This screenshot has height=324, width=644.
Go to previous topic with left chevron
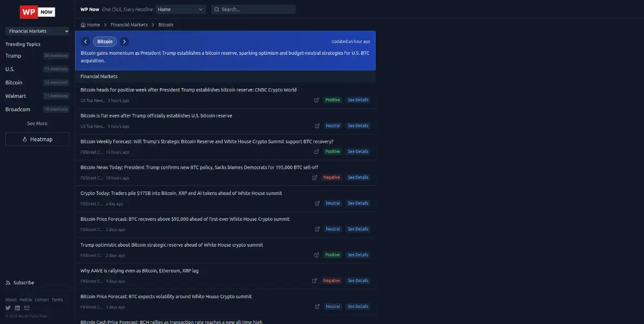(x=86, y=41)
